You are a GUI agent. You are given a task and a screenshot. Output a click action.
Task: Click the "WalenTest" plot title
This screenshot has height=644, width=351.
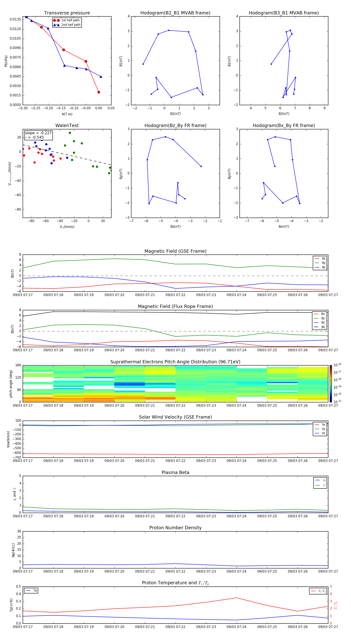point(67,125)
